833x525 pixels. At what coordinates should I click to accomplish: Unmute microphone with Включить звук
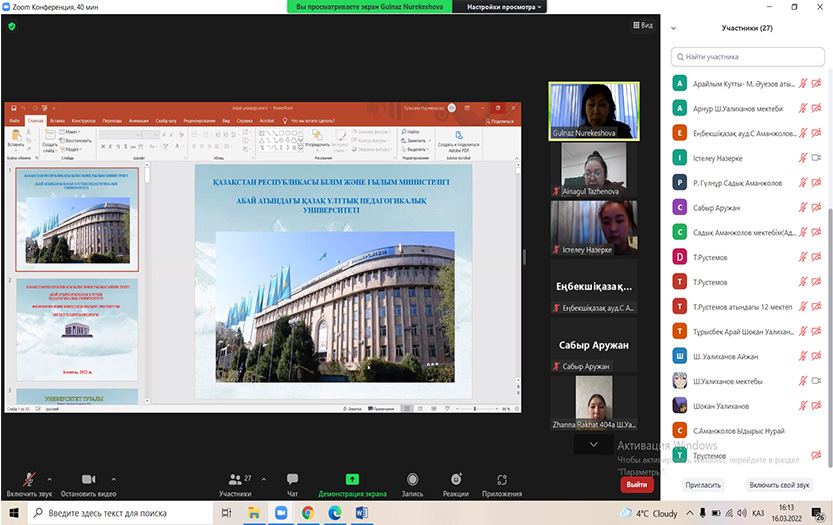[x=29, y=479]
